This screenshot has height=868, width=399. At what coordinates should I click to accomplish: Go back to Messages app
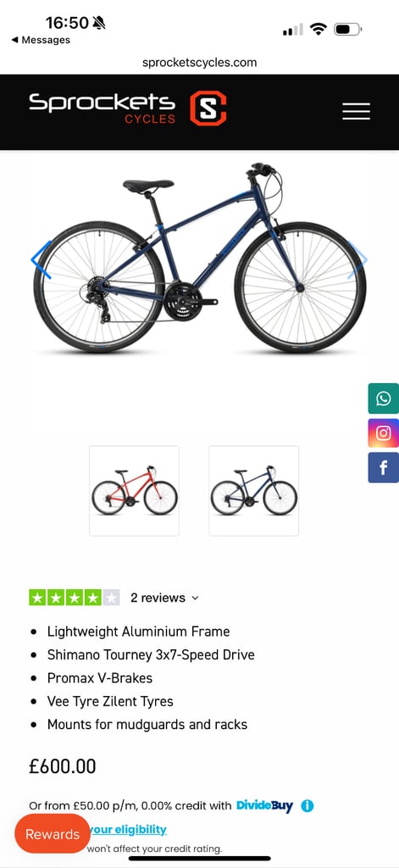pyautogui.click(x=41, y=40)
